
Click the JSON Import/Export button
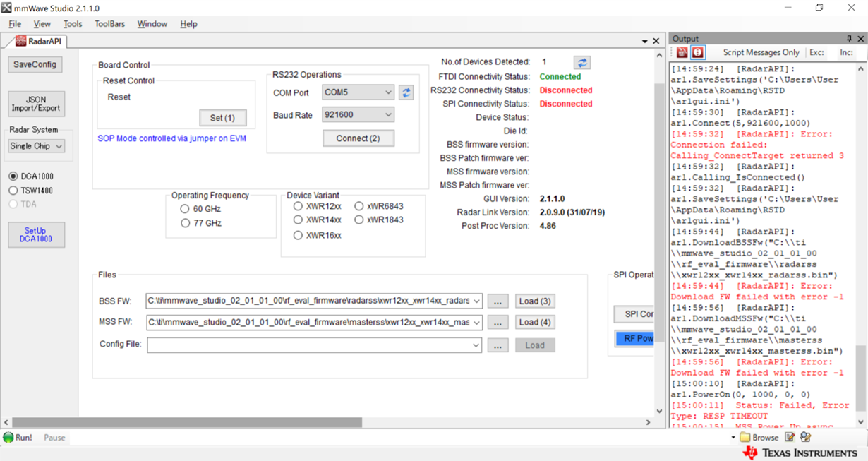[x=36, y=104]
